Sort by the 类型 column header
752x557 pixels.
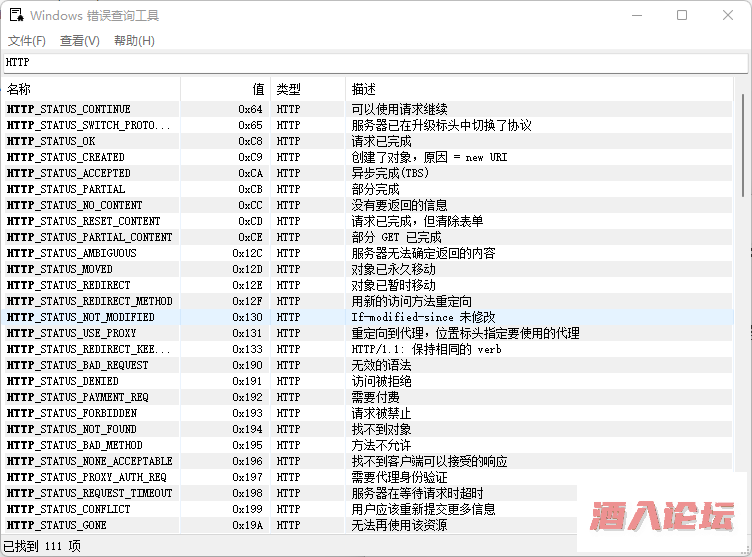[307, 89]
